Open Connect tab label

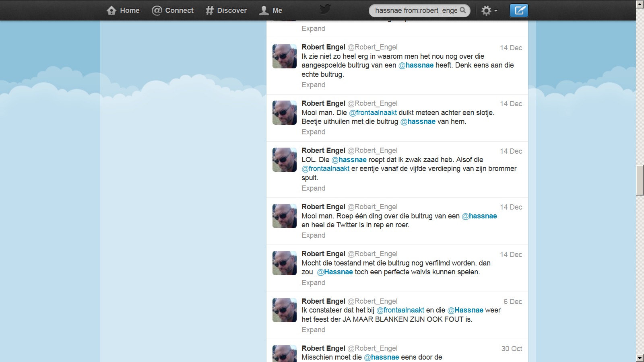(179, 10)
